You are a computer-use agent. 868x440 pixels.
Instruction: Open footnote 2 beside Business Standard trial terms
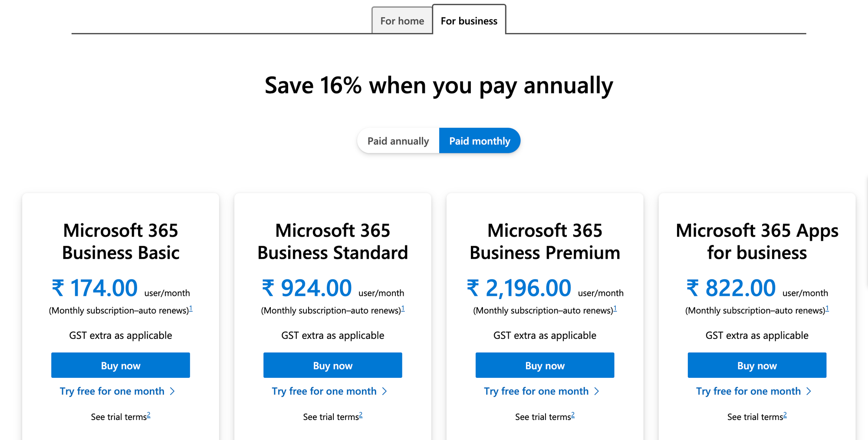click(361, 415)
